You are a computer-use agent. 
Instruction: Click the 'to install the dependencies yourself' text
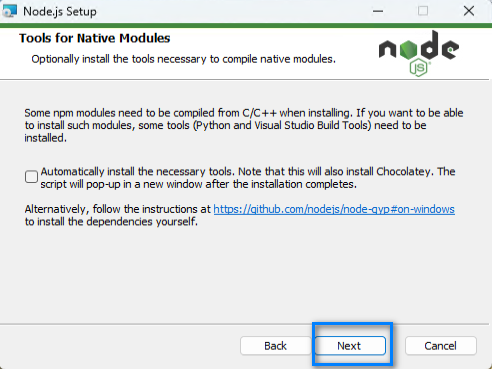tap(111, 222)
